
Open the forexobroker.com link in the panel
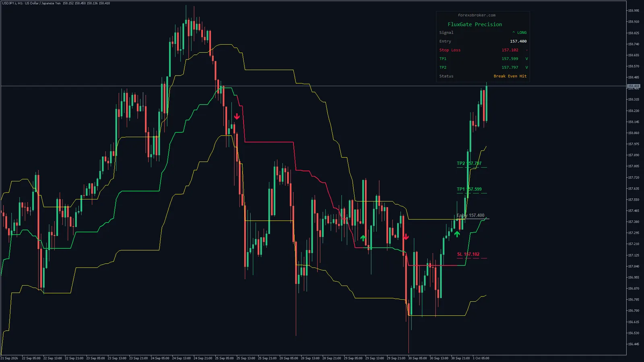click(477, 15)
